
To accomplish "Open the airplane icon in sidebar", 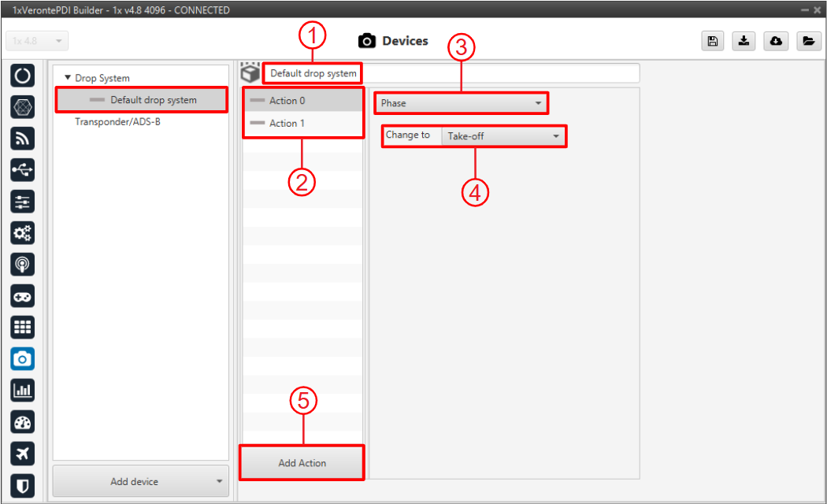I will point(23,453).
